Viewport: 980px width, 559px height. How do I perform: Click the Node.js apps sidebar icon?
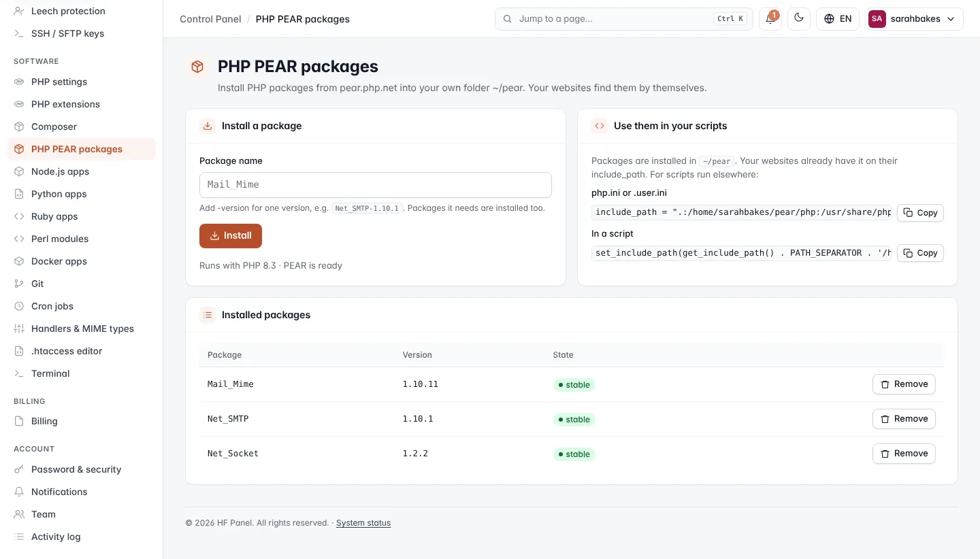19,171
